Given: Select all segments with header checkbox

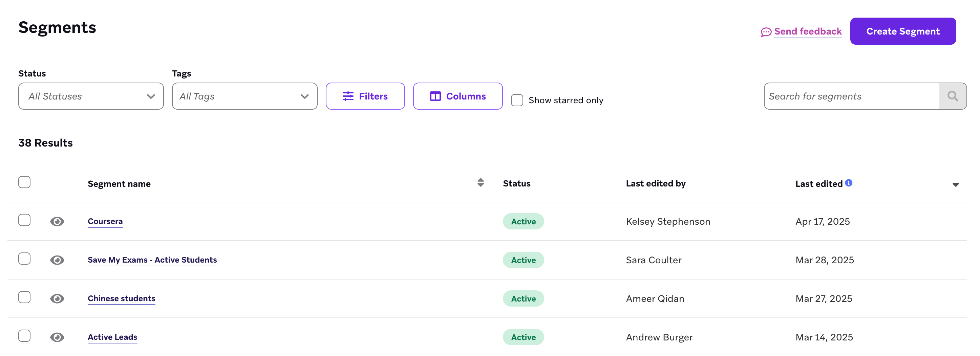Looking at the screenshot, I should tap(24, 182).
